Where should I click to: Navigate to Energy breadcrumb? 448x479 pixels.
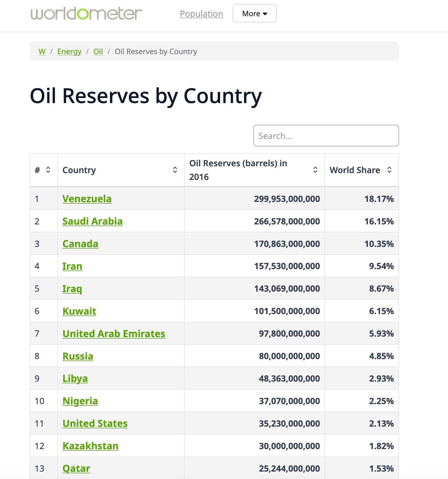pos(69,52)
